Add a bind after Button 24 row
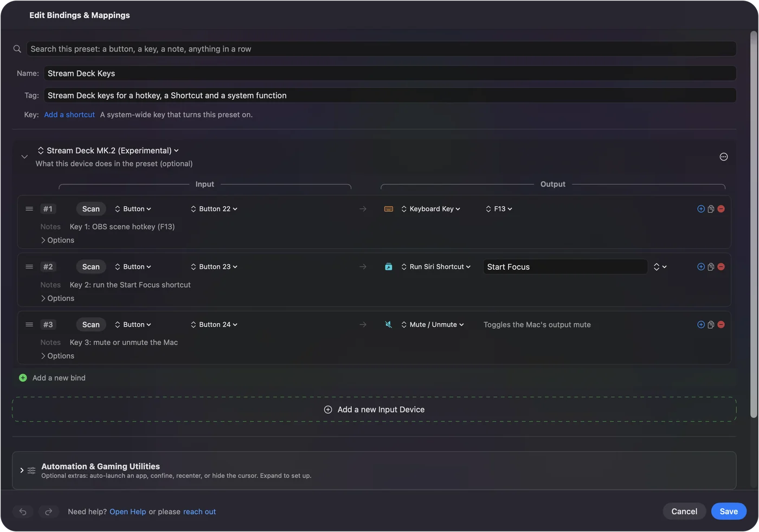 coord(701,324)
